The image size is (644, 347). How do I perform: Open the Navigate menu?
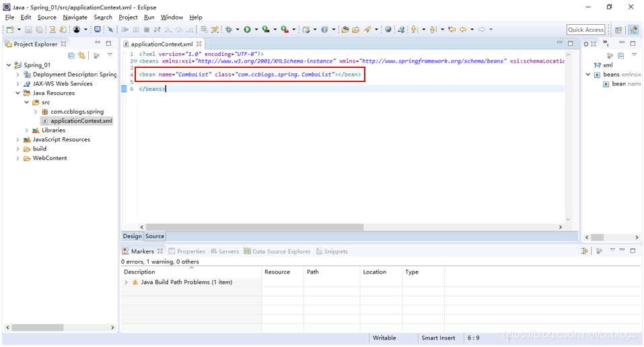tap(75, 17)
